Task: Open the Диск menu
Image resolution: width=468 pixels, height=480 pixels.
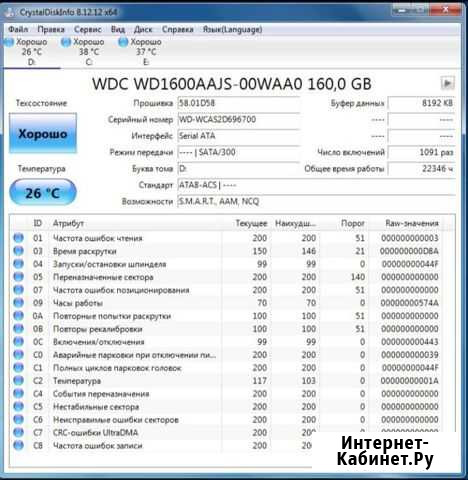Action: coord(143,29)
